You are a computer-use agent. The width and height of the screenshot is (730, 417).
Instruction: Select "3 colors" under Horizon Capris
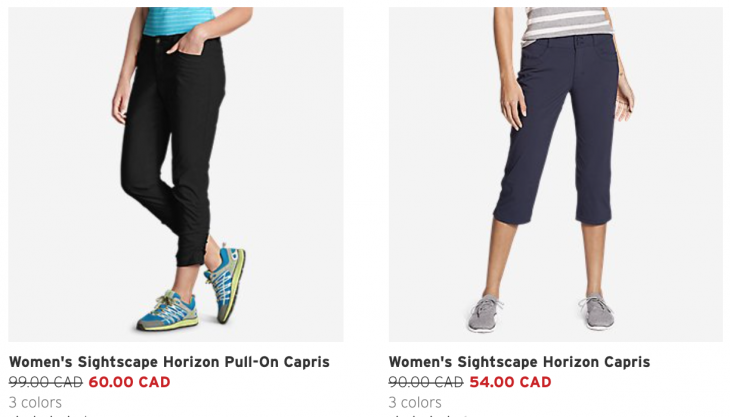point(415,402)
